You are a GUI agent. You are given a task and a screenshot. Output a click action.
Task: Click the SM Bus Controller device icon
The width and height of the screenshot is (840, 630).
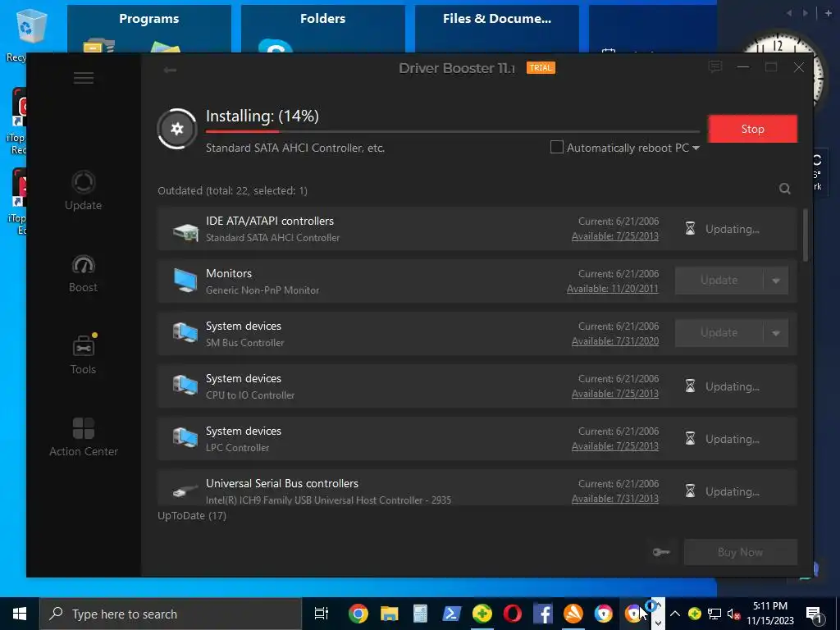click(x=185, y=333)
